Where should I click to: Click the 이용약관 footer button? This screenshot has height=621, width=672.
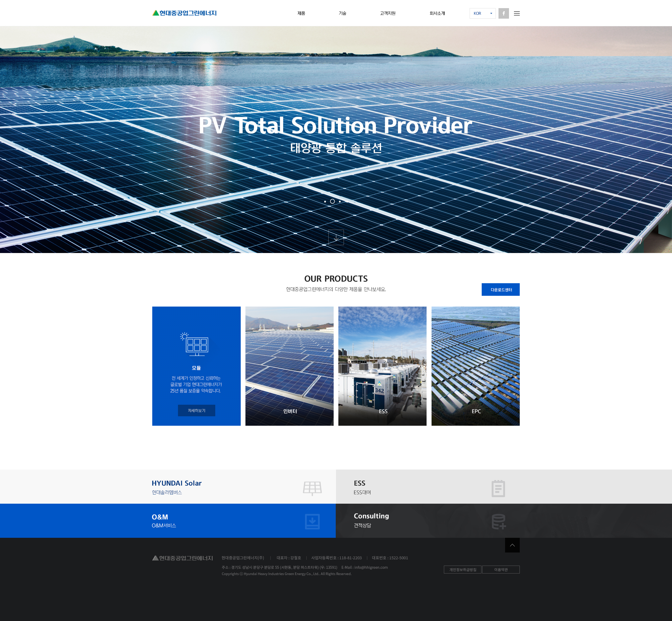[501, 569]
